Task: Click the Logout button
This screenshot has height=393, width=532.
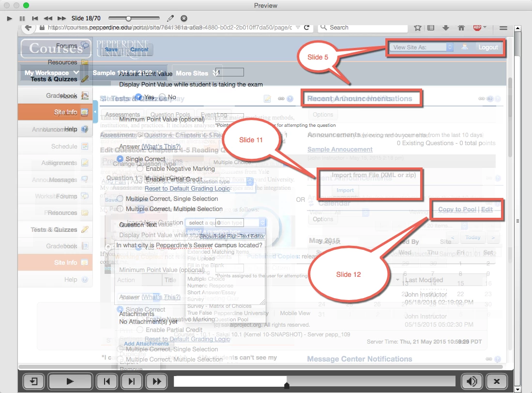Action: coord(488,47)
